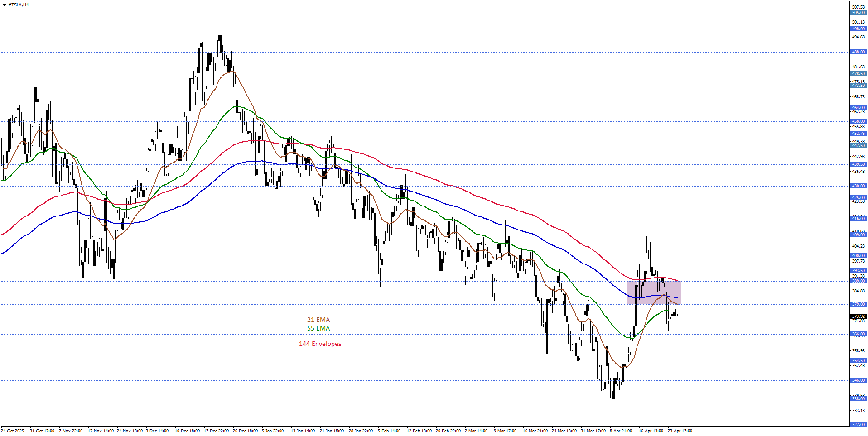This screenshot has height=436, width=868.
Task: Click the 400.00 price level tag
Action: [858, 256]
